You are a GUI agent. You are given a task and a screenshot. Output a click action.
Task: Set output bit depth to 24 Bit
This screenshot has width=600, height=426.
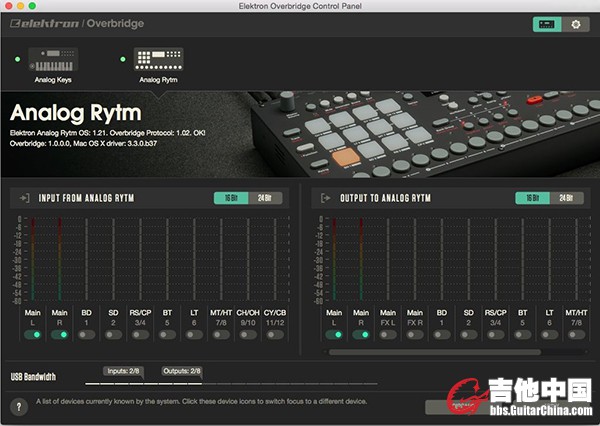point(567,198)
